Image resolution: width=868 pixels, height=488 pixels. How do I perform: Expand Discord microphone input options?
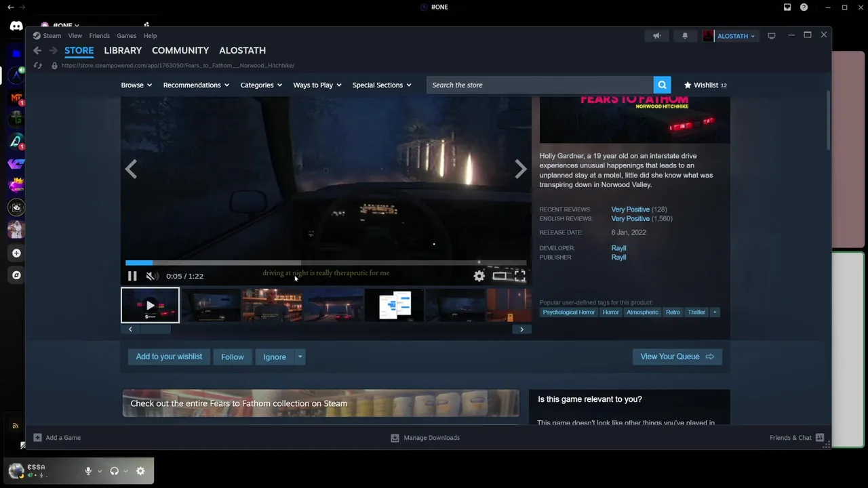click(100, 471)
